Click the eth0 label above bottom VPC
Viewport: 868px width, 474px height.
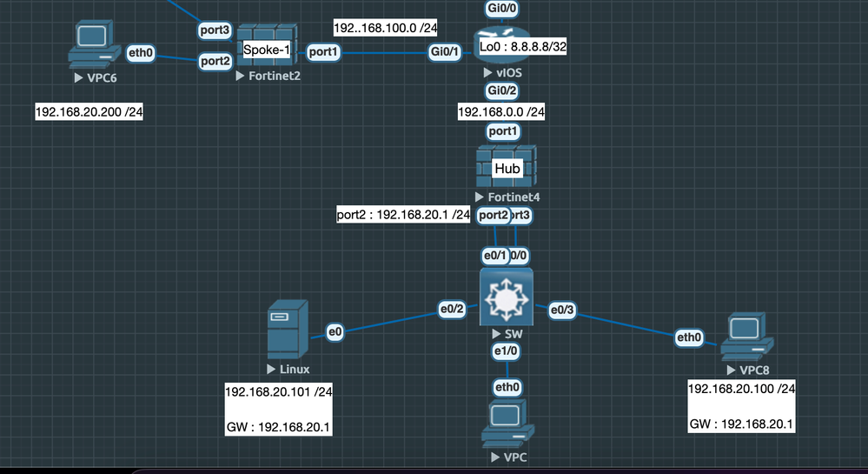point(507,387)
